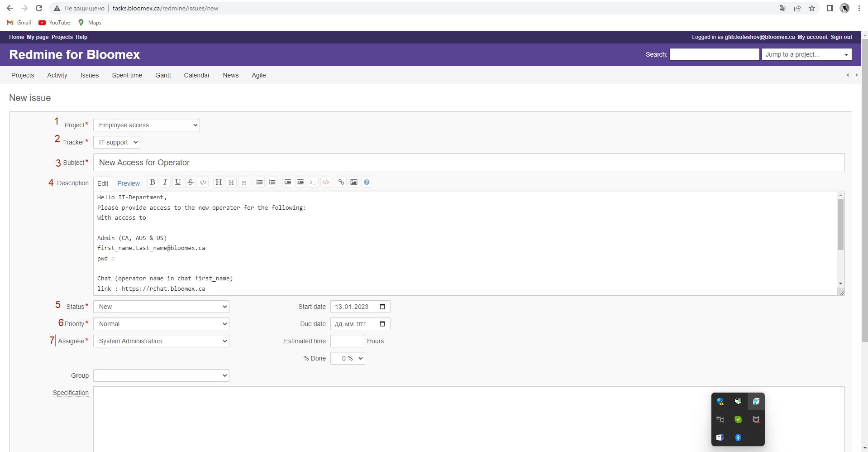Open Bluetooth tray icon
The height and width of the screenshot is (452, 868).
(x=738, y=438)
